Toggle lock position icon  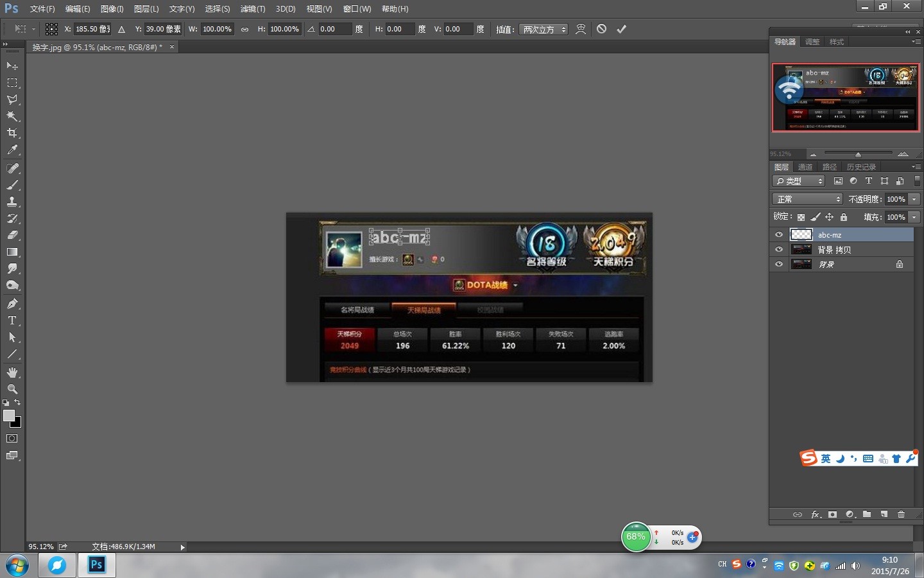[829, 217]
